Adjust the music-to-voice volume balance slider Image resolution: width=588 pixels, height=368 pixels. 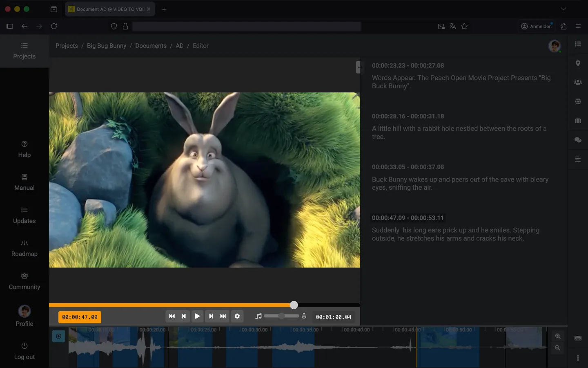[281, 316]
